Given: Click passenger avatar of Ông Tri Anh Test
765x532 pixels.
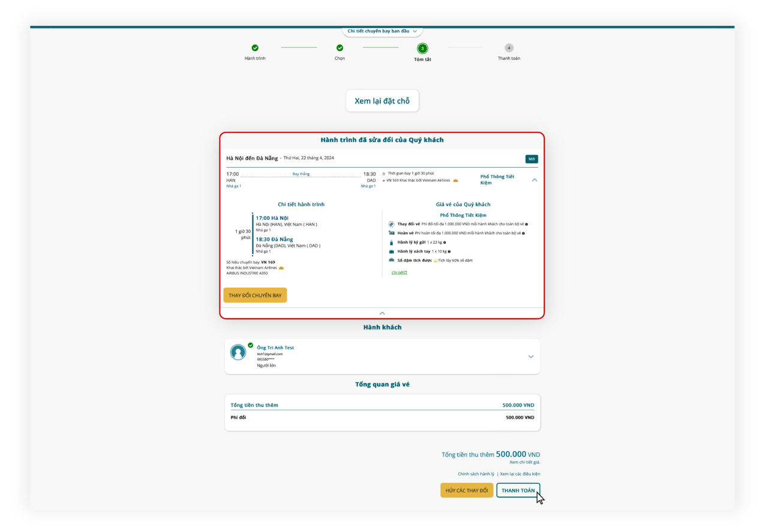Looking at the screenshot, I should [x=238, y=353].
